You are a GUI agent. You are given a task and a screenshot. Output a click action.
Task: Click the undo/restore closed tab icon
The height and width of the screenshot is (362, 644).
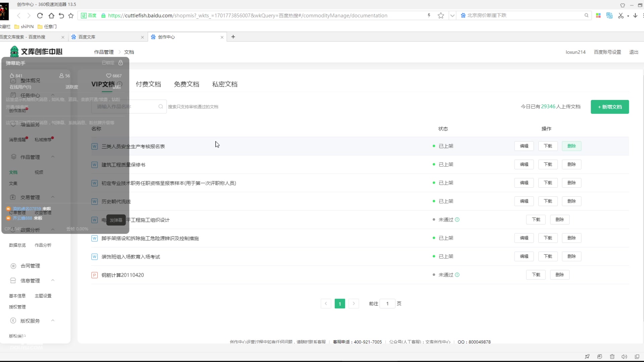[x=61, y=15]
